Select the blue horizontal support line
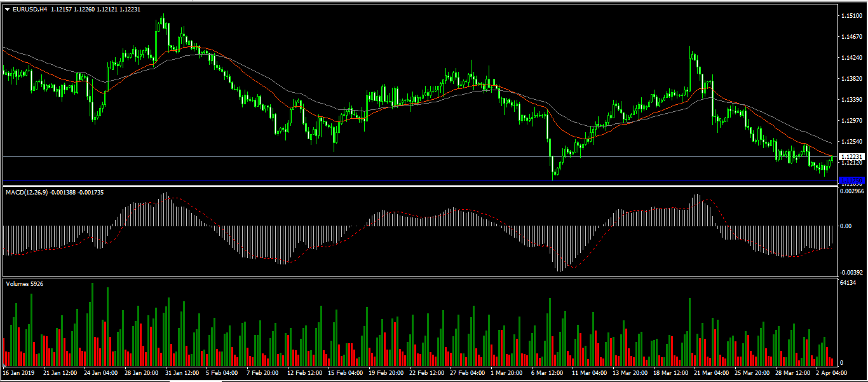Image resolution: width=868 pixels, height=382 pixels. pos(419,181)
